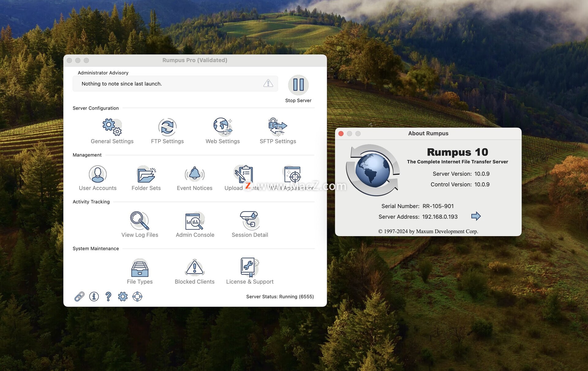Click the lifebuoy support icon
This screenshot has width=588, height=371.
click(137, 297)
